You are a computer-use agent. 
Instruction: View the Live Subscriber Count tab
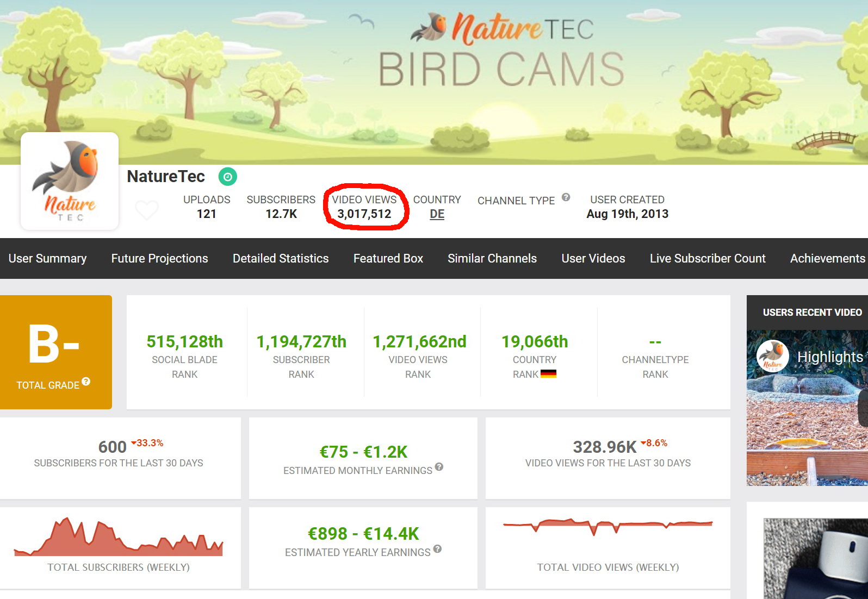(707, 258)
